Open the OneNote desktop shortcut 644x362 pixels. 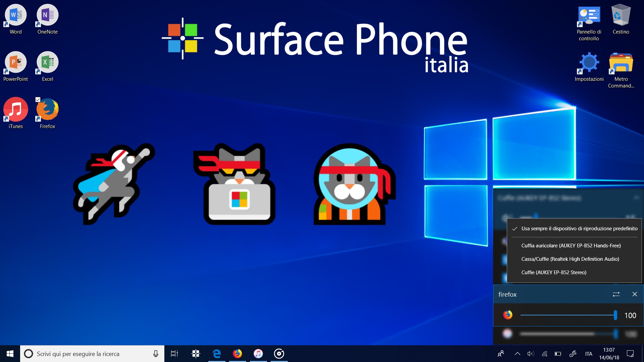47,19
